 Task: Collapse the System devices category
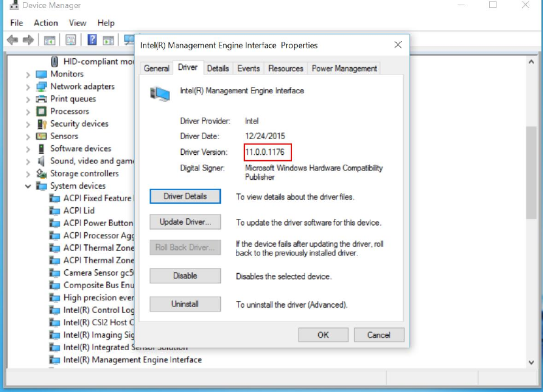tap(28, 186)
